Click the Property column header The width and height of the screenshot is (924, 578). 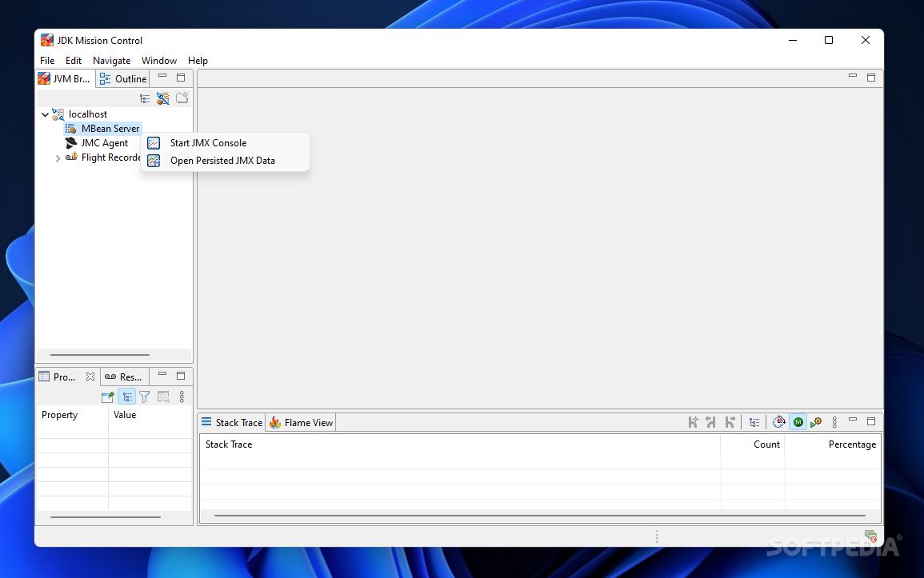(73, 415)
